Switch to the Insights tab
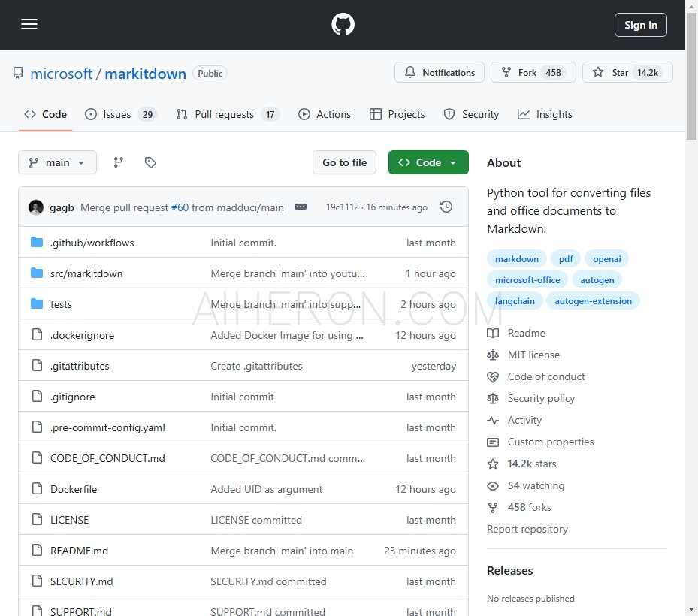 tap(545, 114)
